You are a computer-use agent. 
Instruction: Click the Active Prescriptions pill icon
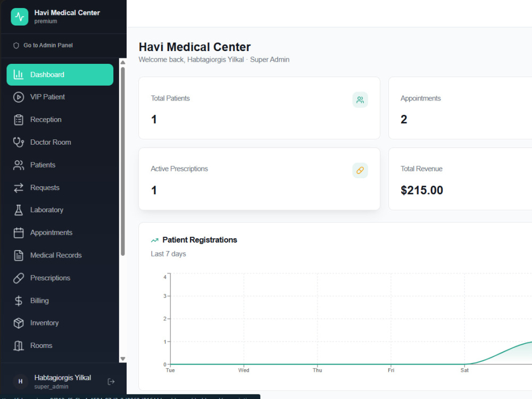point(360,170)
